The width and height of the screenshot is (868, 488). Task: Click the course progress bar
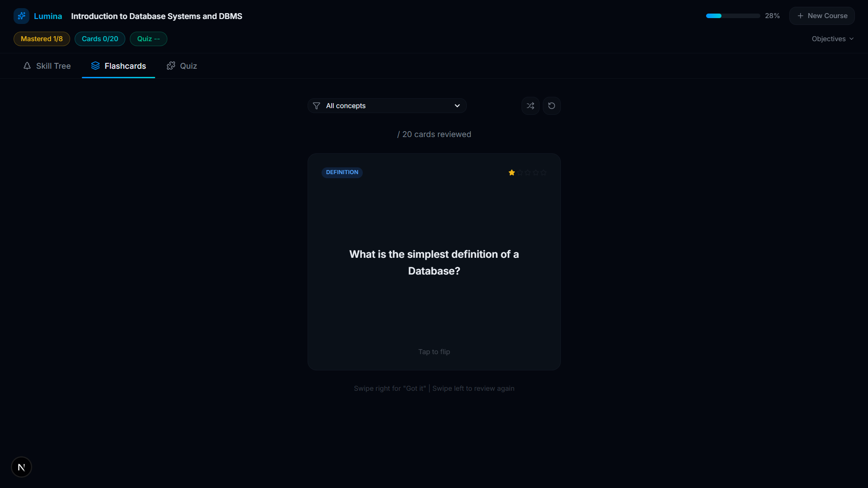(733, 16)
